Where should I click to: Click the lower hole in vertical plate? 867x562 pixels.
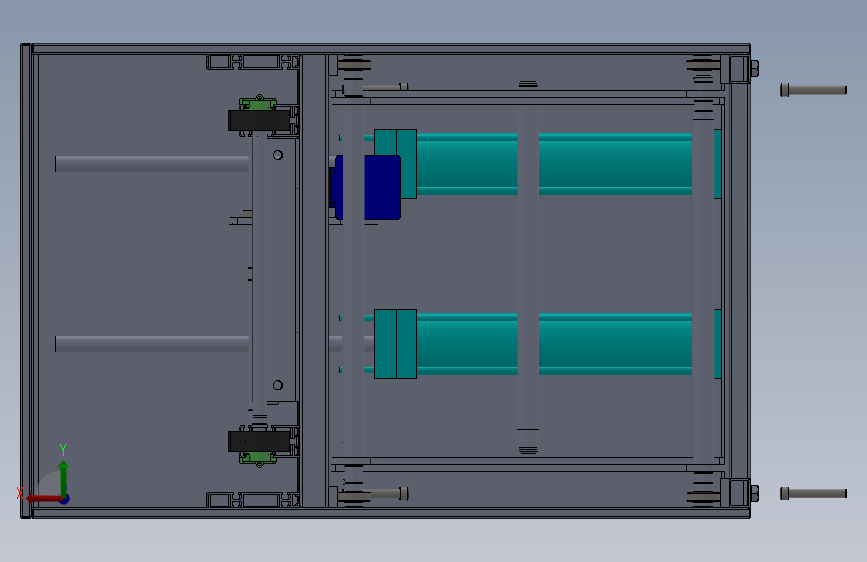[278, 385]
